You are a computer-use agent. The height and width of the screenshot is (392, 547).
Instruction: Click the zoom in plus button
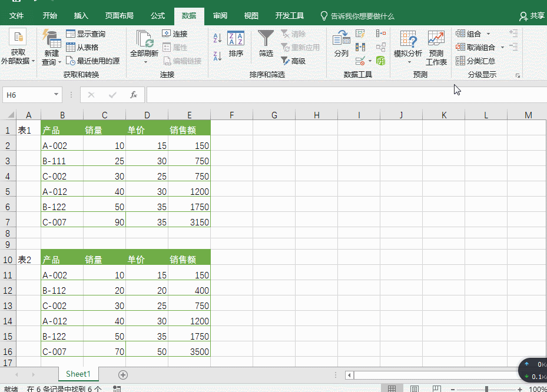520,389
